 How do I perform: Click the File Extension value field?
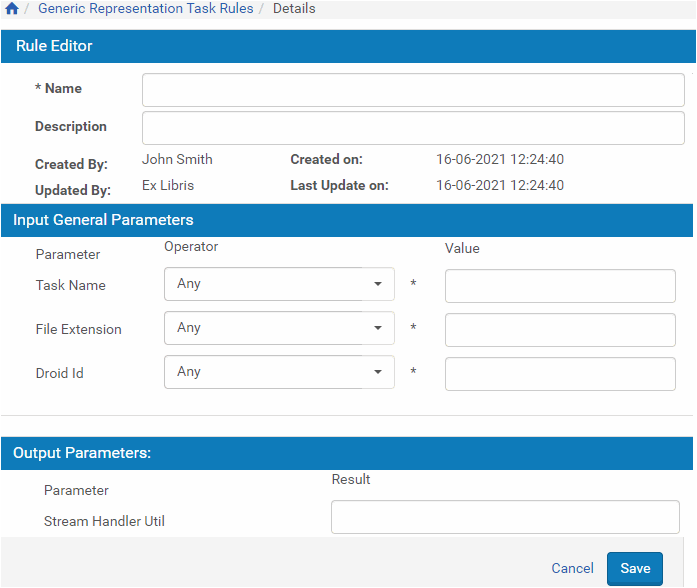click(560, 330)
